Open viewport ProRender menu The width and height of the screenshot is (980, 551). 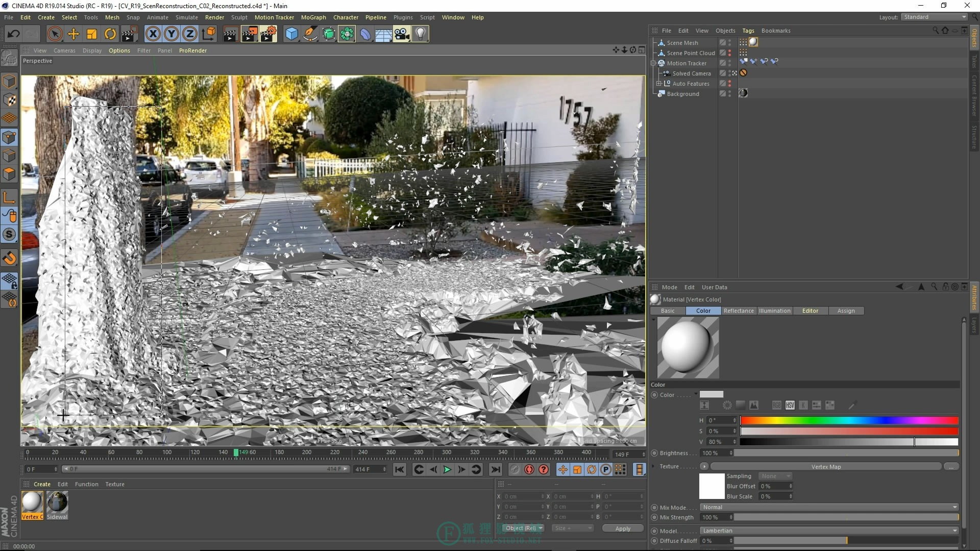[193, 51]
